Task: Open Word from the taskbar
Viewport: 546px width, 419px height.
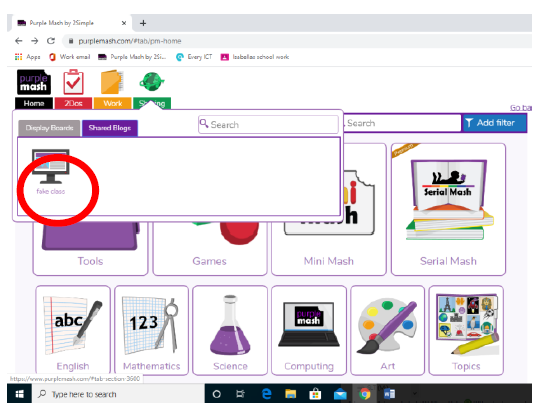Action: 389,394
